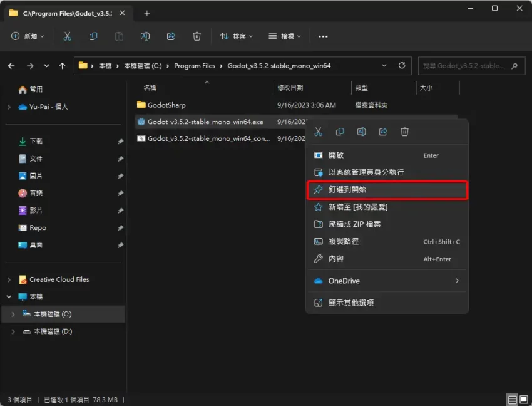Click the Copy icon in the toolbar

point(93,36)
